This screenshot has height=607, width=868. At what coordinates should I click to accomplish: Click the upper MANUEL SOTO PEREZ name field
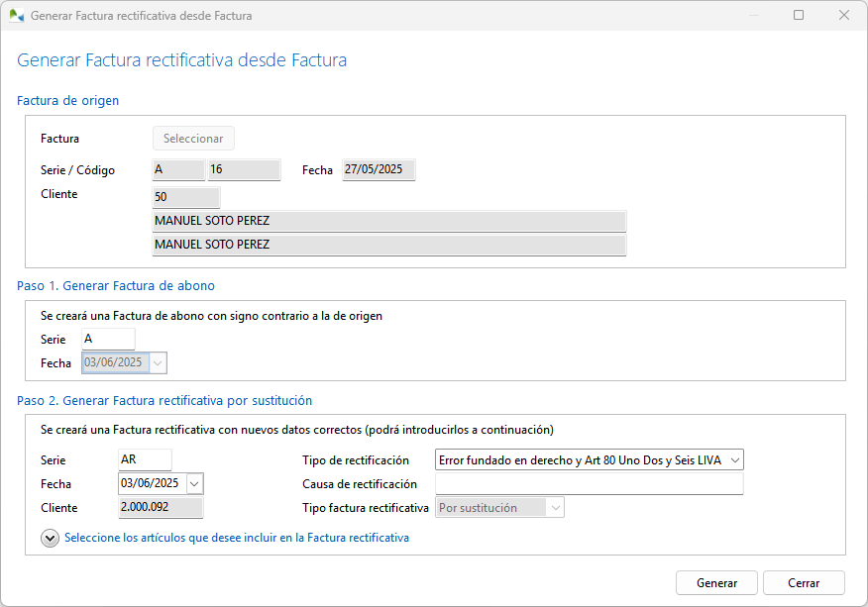tap(388, 221)
